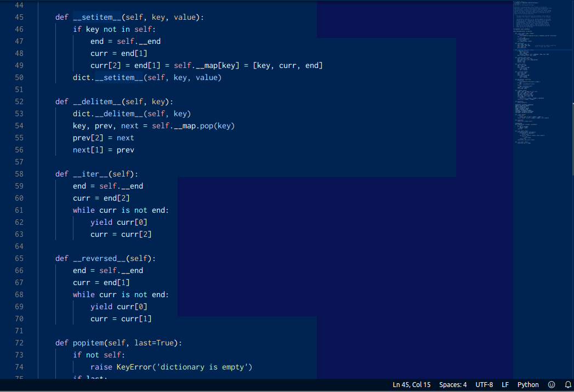Open the Spaces: 4 indentation selector
This screenshot has width=574, height=392.
coord(453,384)
